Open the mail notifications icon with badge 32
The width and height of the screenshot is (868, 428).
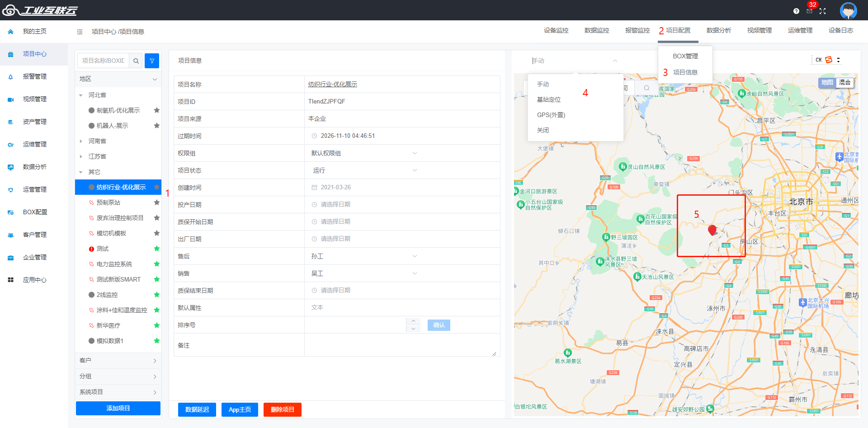coord(809,11)
